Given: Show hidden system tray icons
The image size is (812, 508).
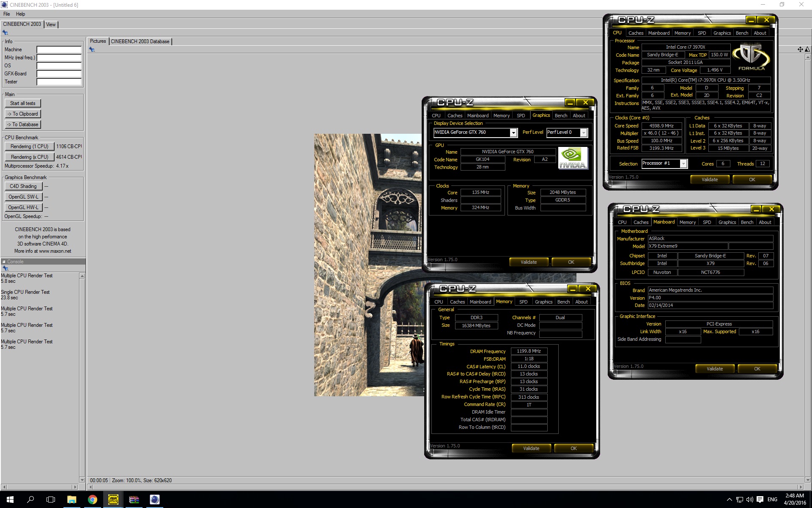Looking at the screenshot, I should pos(729,500).
